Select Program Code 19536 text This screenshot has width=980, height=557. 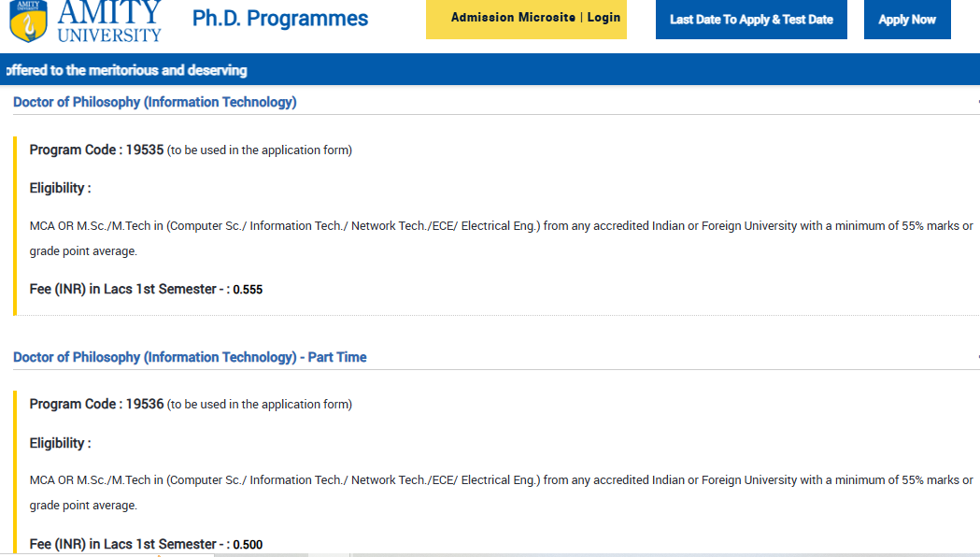[x=96, y=404]
